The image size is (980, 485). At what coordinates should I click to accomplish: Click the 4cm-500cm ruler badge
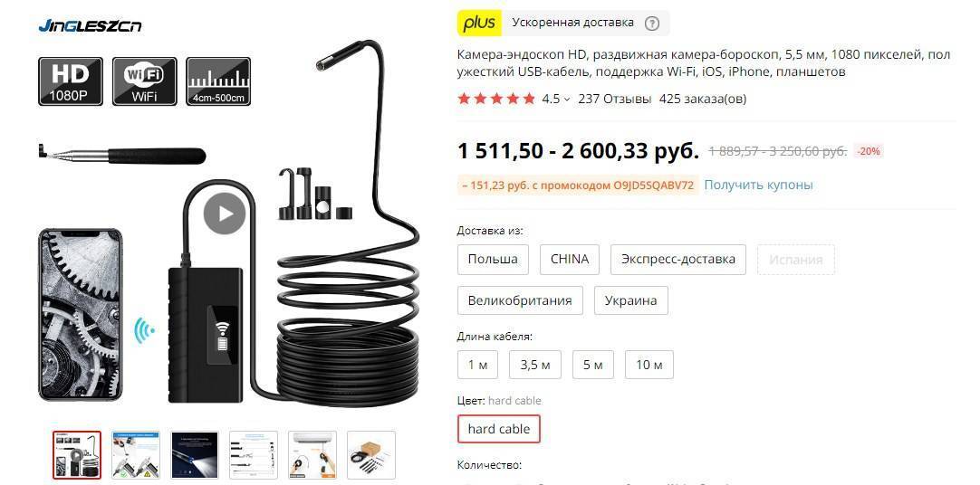tap(218, 81)
